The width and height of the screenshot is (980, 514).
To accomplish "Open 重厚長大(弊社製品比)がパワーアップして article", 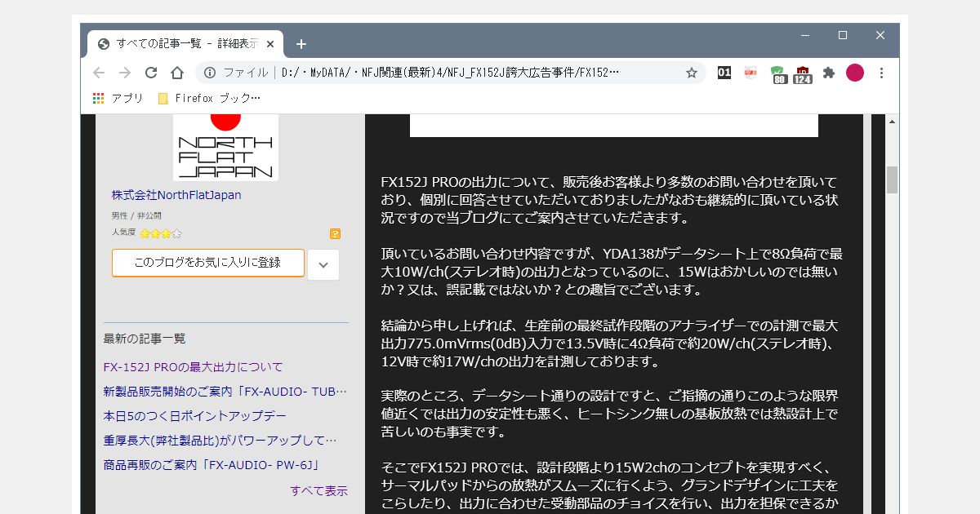I will [x=220, y=441].
